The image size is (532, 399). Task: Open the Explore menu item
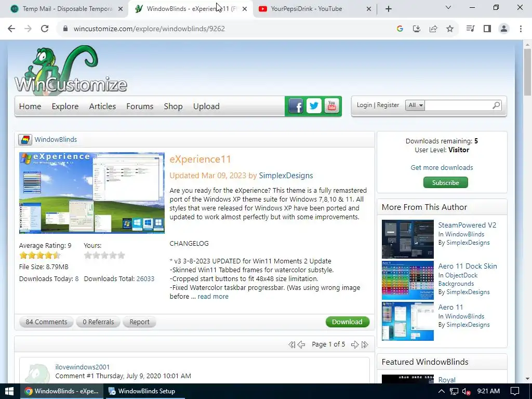click(x=65, y=106)
